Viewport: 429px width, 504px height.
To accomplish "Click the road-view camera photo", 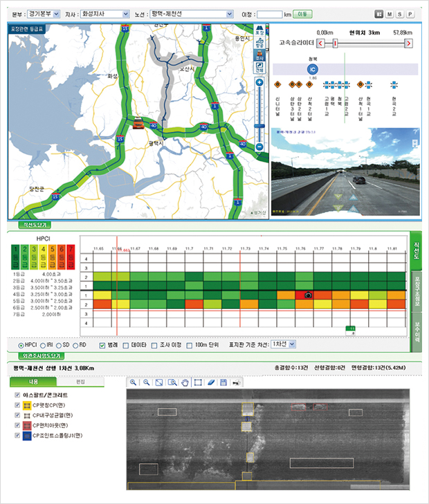I will pyautogui.click(x=345, y=171).
